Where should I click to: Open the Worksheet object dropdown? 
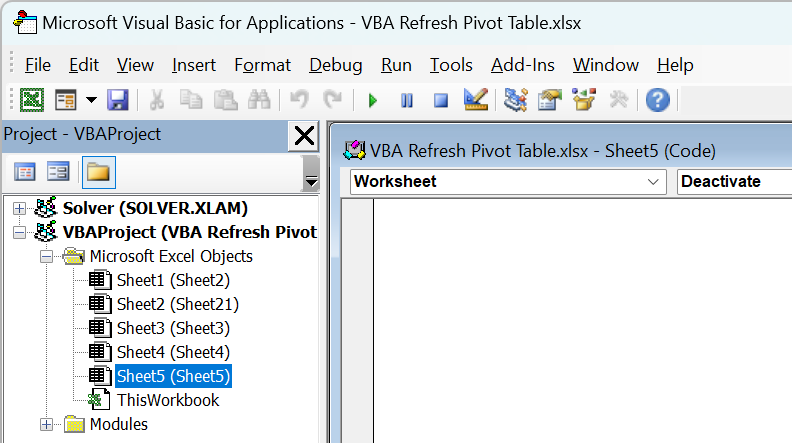pos(508,181)
